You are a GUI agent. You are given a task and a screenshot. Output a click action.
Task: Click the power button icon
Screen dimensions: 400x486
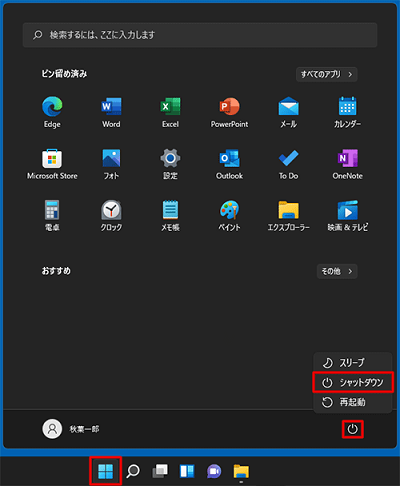pos(352,429)
